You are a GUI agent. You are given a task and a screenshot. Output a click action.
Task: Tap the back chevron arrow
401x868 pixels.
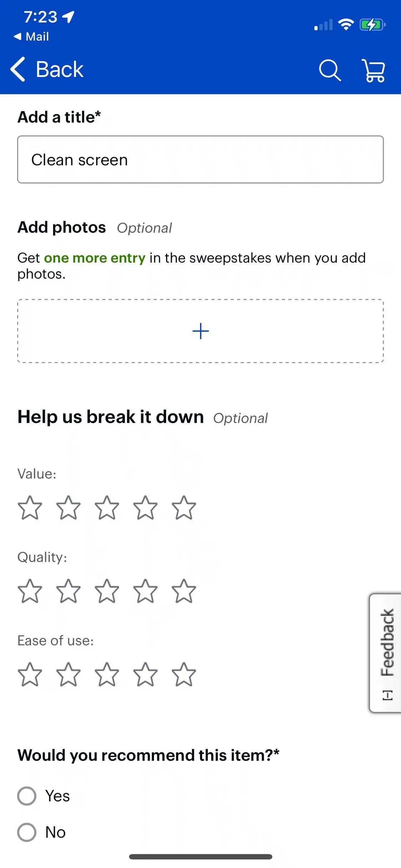(18, 69)
